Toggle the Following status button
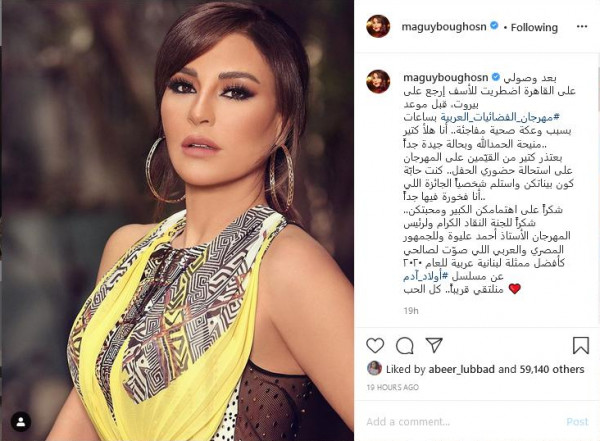 click(534, 27)
